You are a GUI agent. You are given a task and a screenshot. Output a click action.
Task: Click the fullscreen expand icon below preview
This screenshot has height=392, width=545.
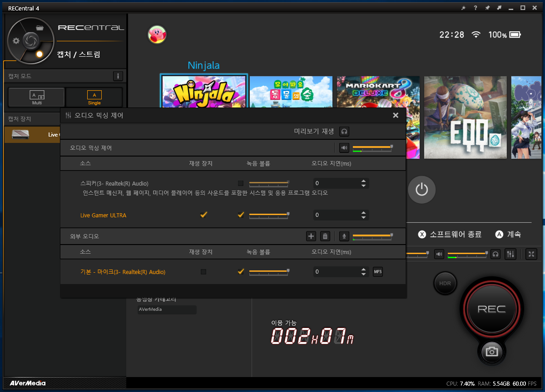[531, 254]
